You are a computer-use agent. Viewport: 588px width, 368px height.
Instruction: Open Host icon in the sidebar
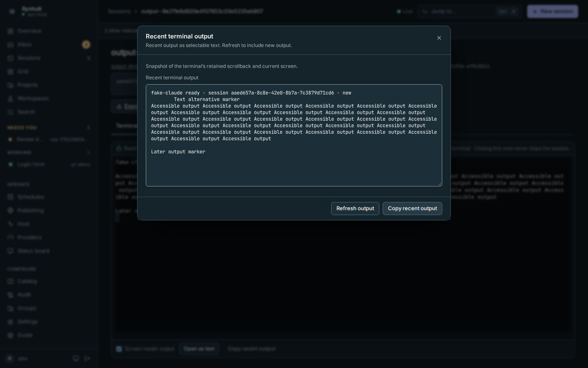pos(11,224)
